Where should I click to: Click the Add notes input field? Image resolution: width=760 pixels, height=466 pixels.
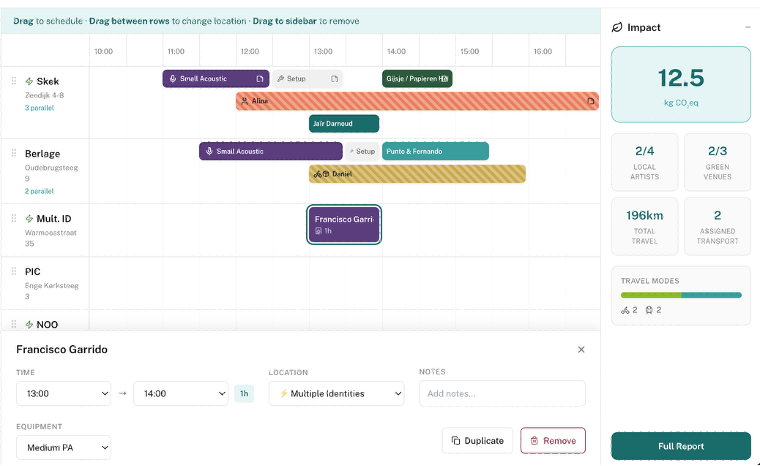(x=502, y=394)
